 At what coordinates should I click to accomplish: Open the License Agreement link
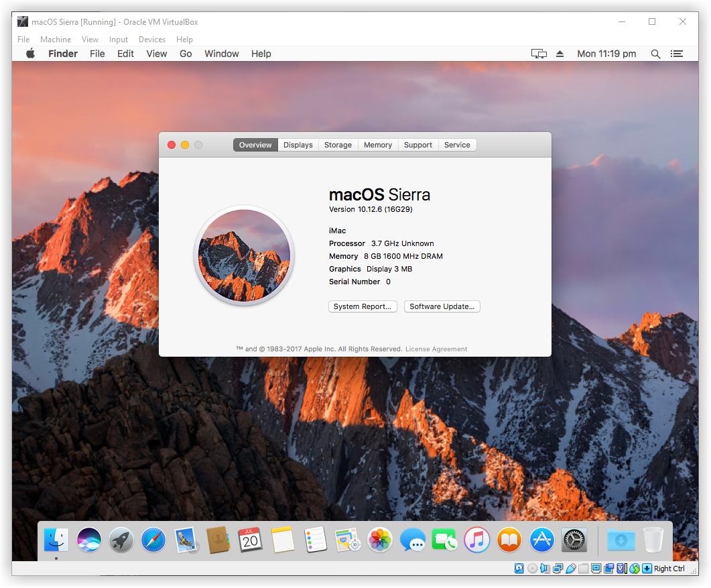[x=436, y=349]
